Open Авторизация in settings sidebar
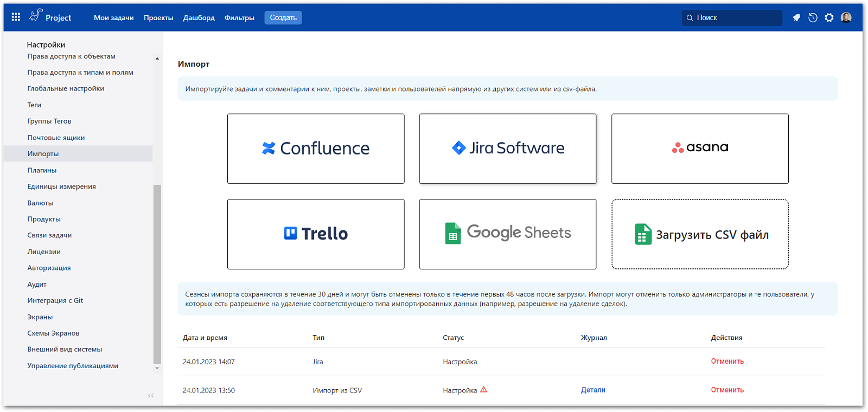This screenshot has width=868, height=412. [x=49, y=268]
